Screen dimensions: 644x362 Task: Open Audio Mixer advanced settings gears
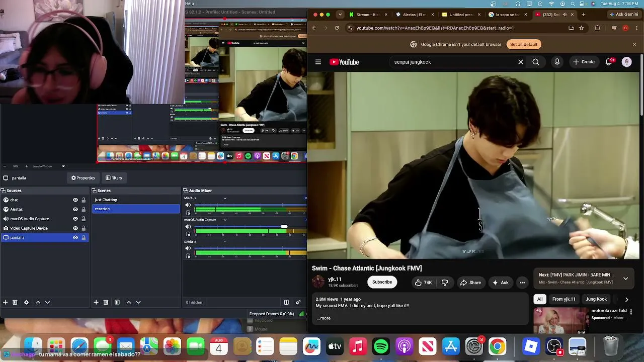[298, 302]
